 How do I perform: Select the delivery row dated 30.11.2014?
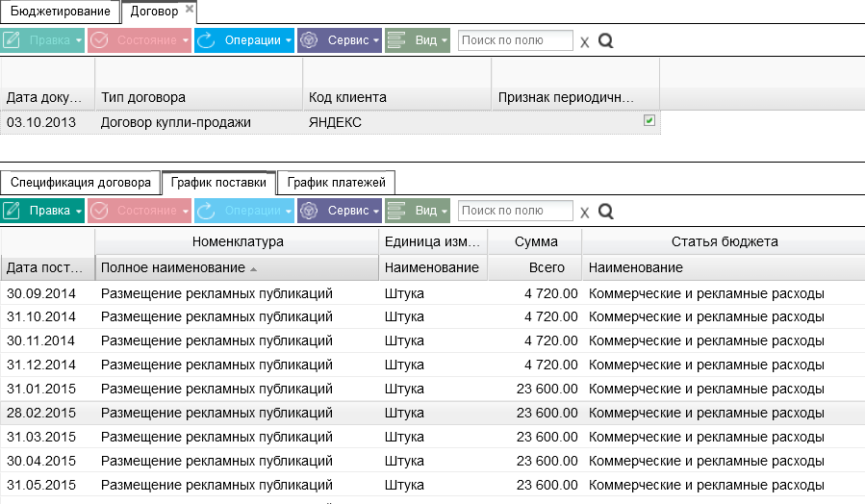[x=433, y=340]
